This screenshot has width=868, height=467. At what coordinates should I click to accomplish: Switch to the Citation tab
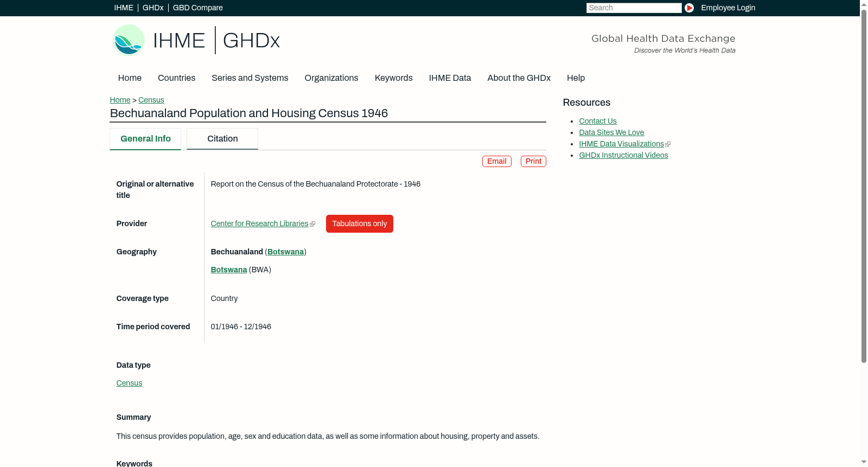tap(222, 139)
